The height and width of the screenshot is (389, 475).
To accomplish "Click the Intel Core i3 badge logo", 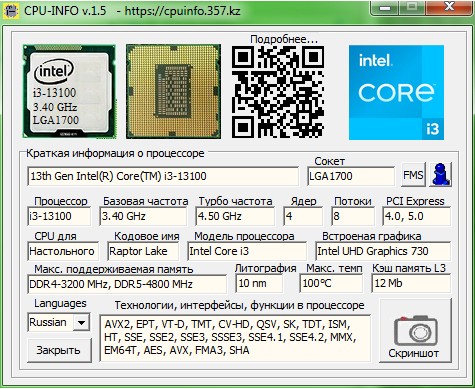I will click(x=396, y=92).
